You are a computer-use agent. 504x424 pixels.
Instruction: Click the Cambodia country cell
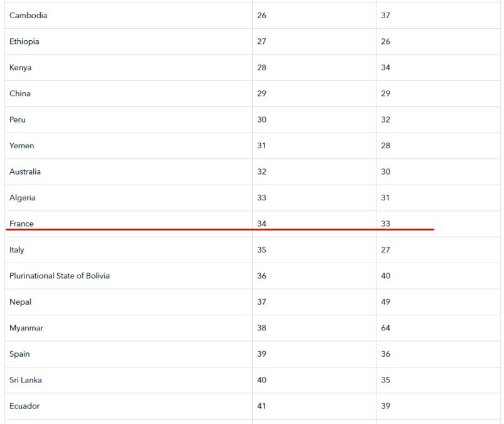click(x=28, y=16)
